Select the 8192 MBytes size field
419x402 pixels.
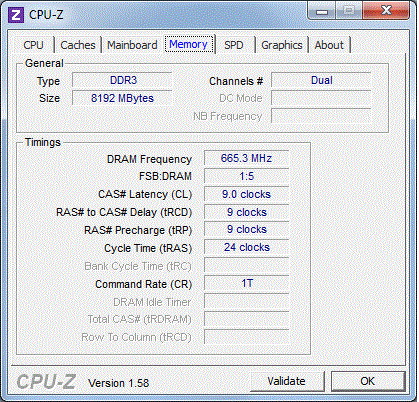[x=123, y=98]
